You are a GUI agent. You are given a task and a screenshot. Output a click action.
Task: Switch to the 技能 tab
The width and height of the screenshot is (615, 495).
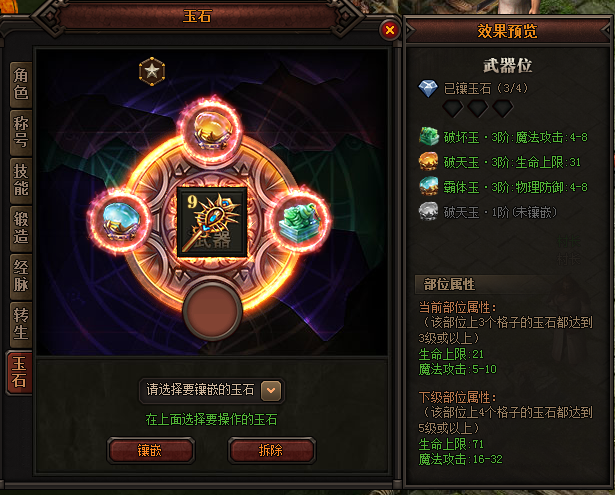tap(21, 180)
